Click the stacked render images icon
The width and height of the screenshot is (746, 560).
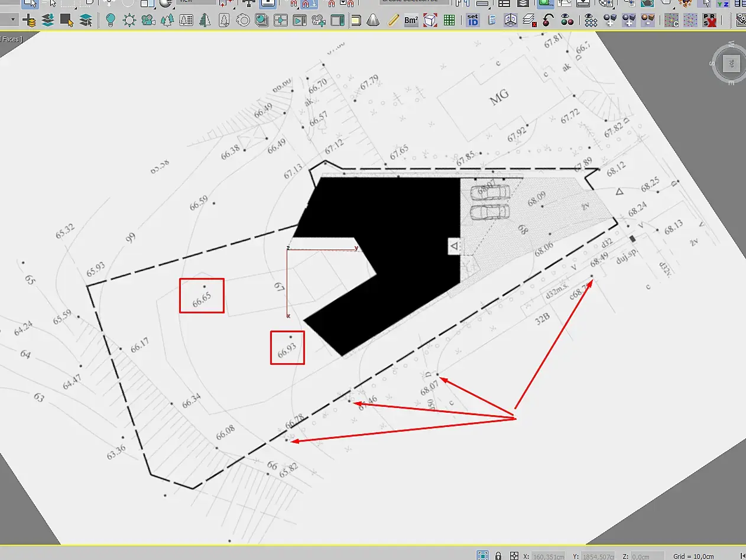coord(262,21)
